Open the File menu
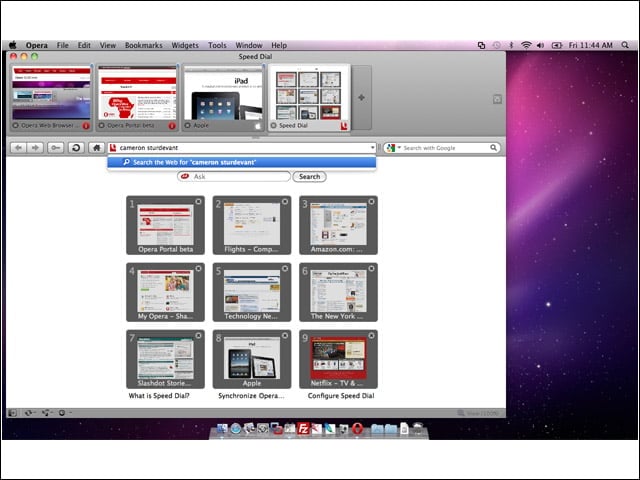This screenshot has height=480, width=640. click(62, 45)
